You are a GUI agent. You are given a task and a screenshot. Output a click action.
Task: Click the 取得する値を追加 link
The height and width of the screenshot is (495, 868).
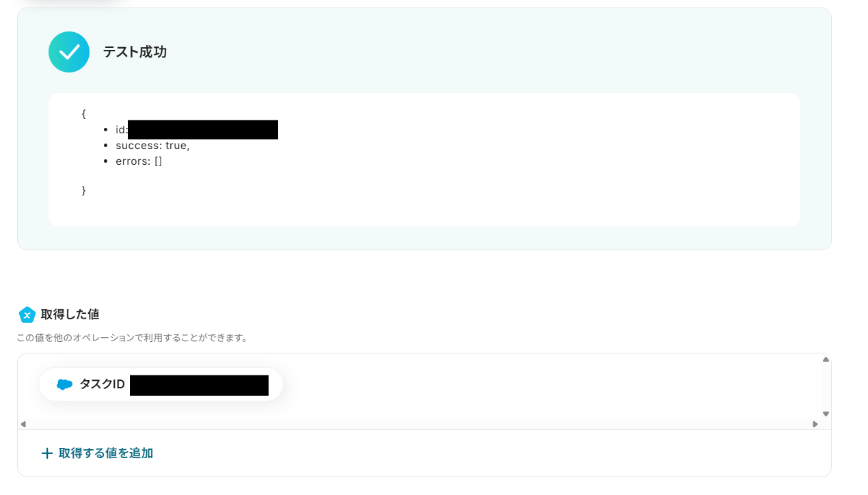click(x=106, y=453)
